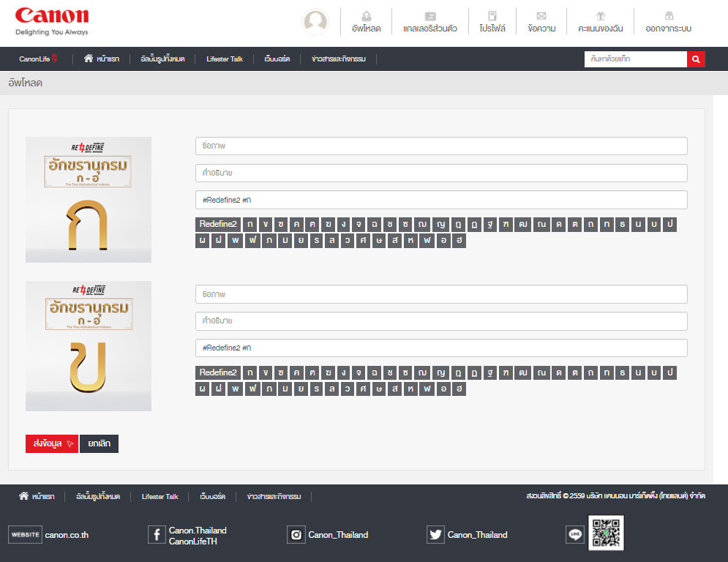Select Redefine2 tag for first image
The width and height of the screenshot is (728, 562).
click(218, 224)
